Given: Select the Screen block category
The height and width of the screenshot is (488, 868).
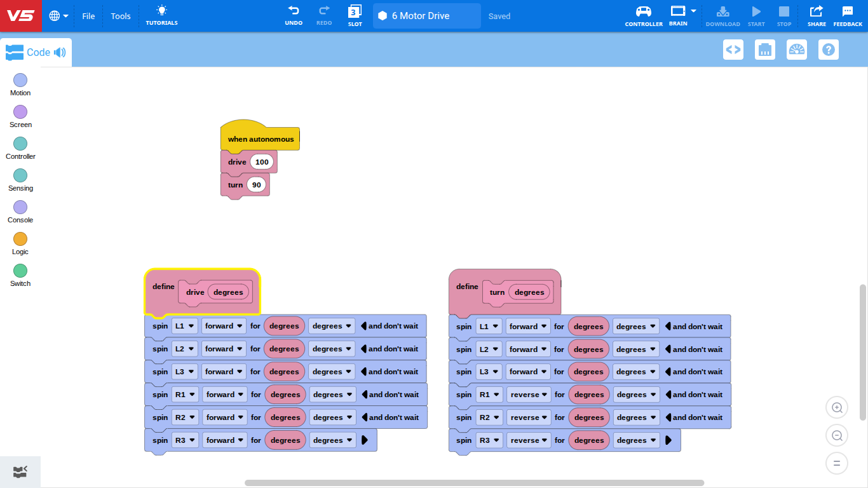Looking at the screenshot, I should [x=20, y=116].
